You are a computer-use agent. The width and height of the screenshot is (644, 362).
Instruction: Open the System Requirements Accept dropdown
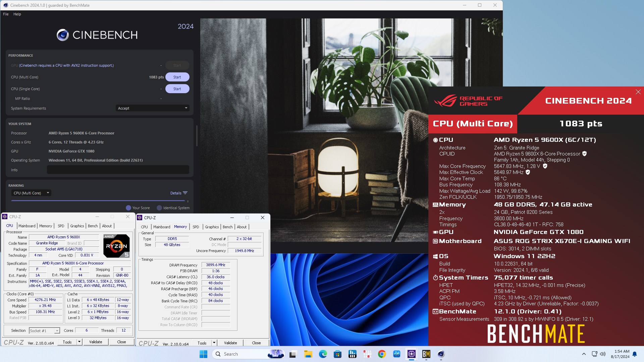click(153, 108)
